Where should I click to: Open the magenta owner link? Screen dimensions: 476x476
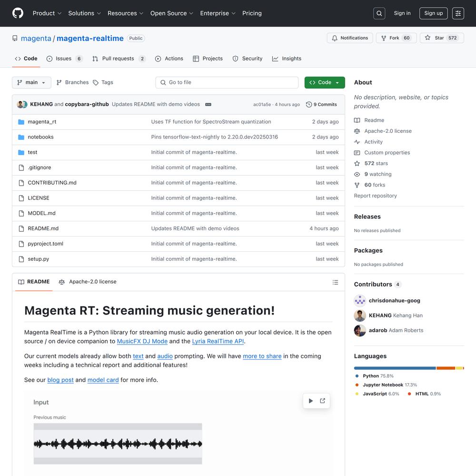[36, 39]
